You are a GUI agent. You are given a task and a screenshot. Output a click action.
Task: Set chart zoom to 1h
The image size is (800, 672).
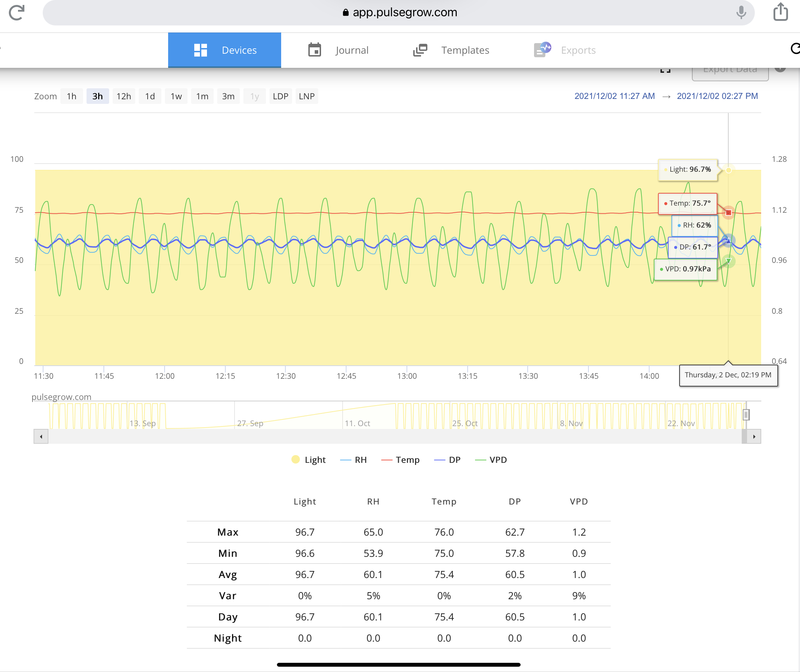(72, 96)
